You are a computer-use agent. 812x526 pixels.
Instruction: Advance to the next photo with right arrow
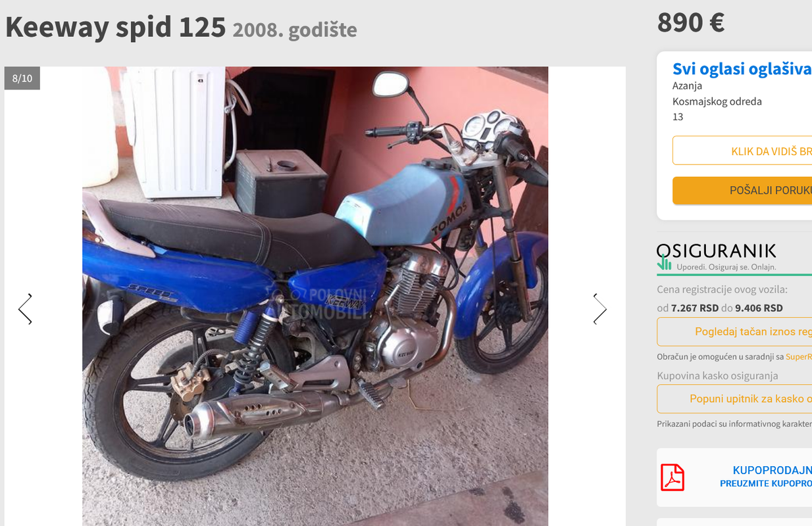tap(599, 309)
